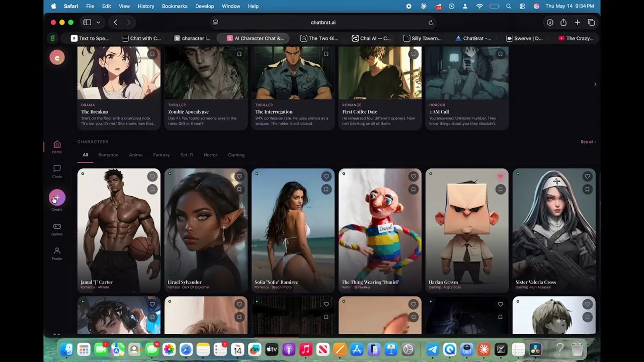Like the Jamal "J" Carter character
This screenshot has height=362, width=644.
(152, 176)
